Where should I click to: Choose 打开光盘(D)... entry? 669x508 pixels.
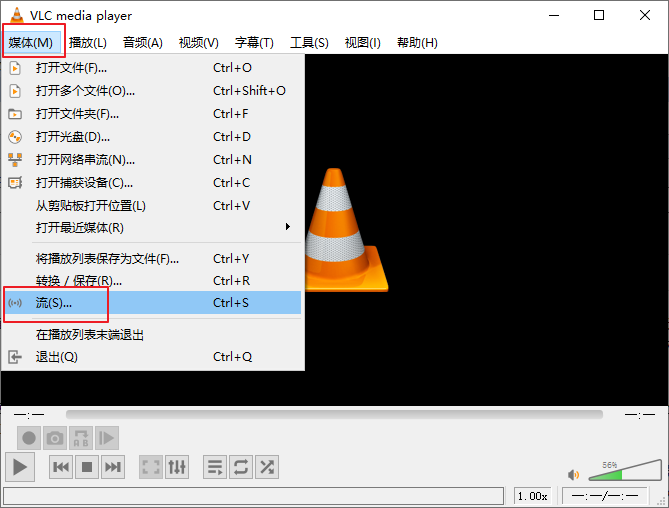(x=152, y=137)
